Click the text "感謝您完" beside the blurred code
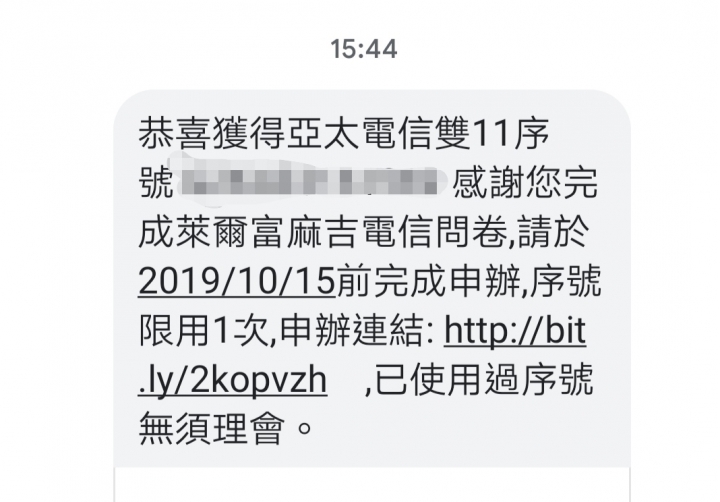 [526, 183]
